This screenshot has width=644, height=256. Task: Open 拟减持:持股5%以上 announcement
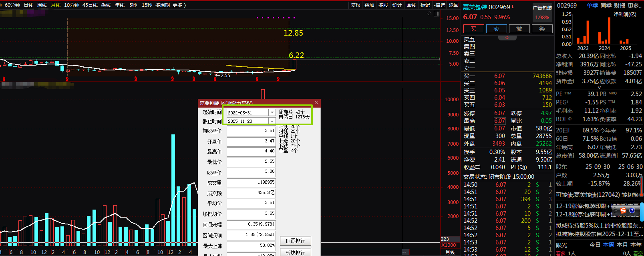[x=598, y=226]
